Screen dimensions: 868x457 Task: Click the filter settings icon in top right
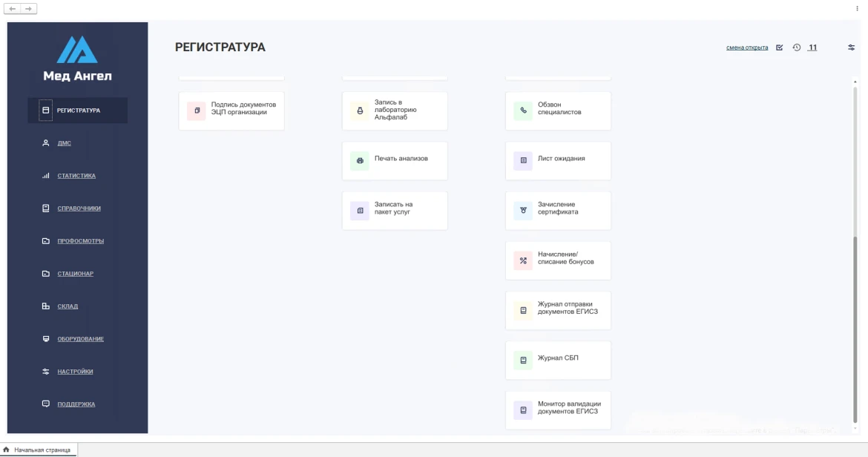tap(852, 47)
